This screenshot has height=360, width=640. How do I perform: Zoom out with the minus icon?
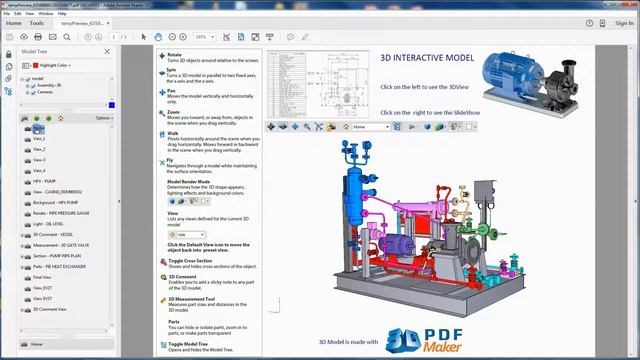click(x=172, y=37)
